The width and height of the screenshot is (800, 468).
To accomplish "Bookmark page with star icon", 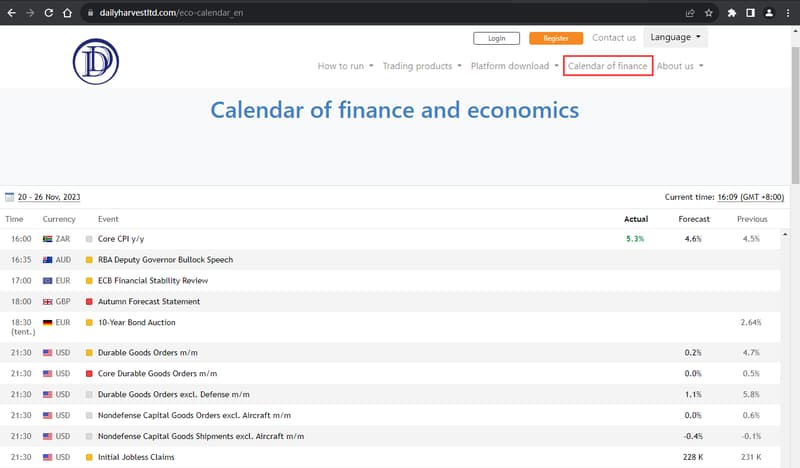I will (709, 13).
